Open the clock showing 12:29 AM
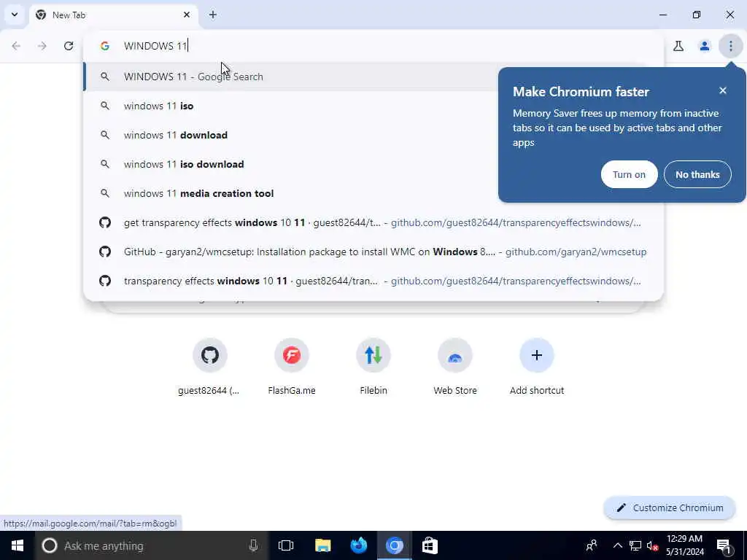Image resolution: width=747 pixels, height=560 pixels. pyautogui.click(x=684, y=545)
